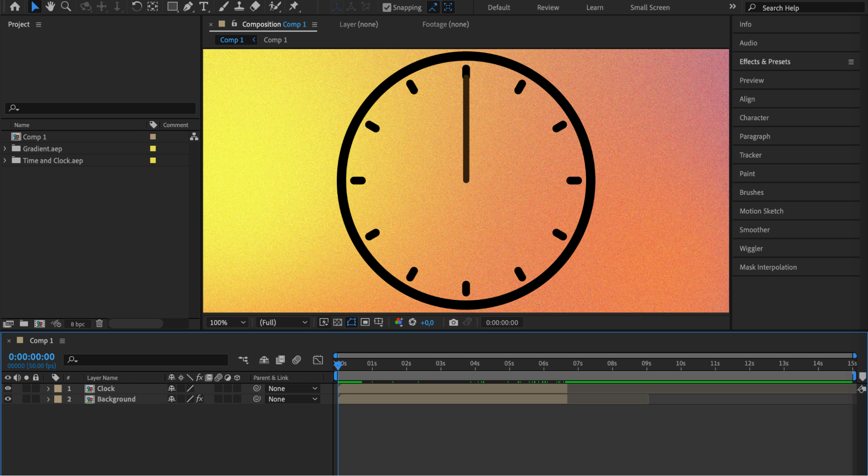Select the Pen tool
Screen dimensions: 868x476
(x=188, y=7)
